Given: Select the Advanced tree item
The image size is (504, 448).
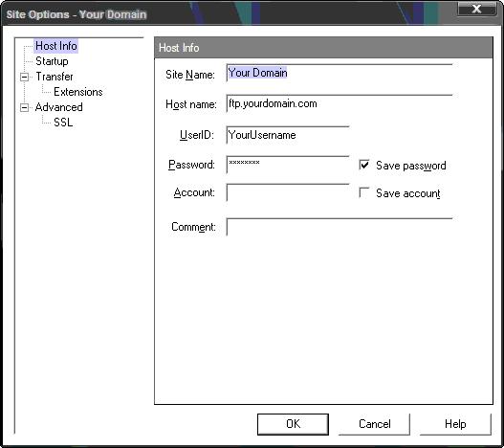Looking at the screenshot, I should [59, 107].
